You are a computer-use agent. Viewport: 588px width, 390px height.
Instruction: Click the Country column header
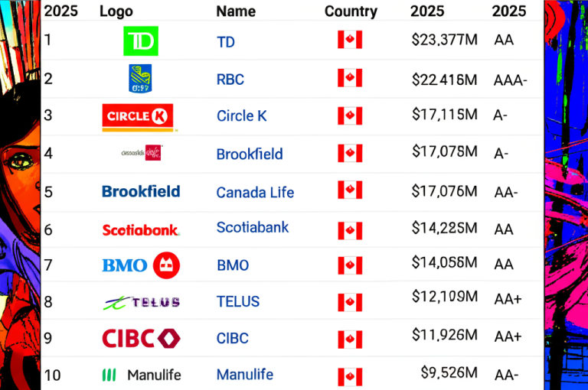[x=351, y=11]
